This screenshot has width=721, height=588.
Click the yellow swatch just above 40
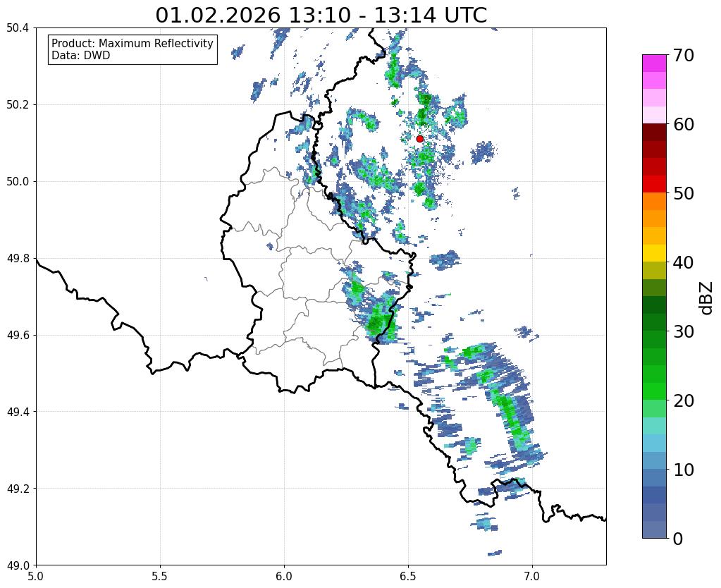654,254
